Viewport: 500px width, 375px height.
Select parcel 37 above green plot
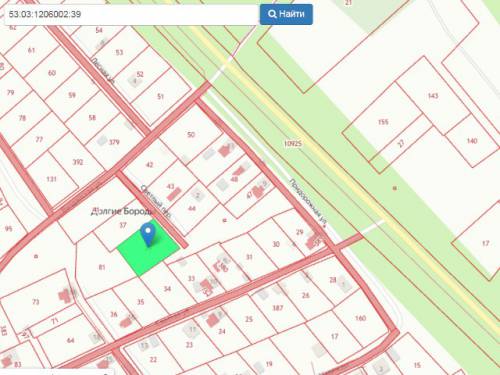pyautogui.click(x=123, y=225)
